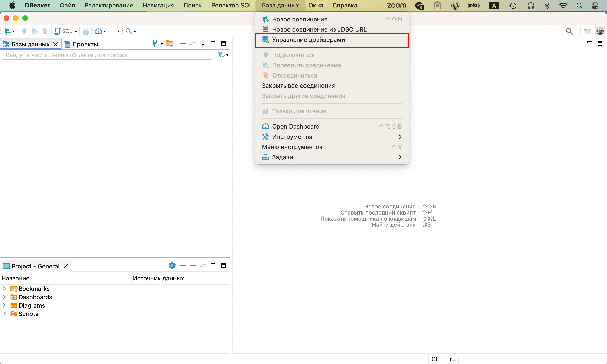Click the object name search field
The image size is (607, 364).
click(107, 55)
